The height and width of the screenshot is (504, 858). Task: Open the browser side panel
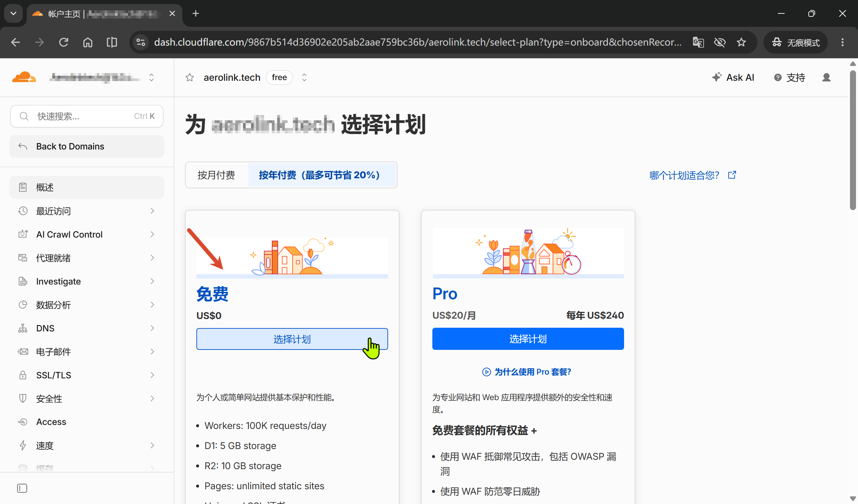(112, 42)
